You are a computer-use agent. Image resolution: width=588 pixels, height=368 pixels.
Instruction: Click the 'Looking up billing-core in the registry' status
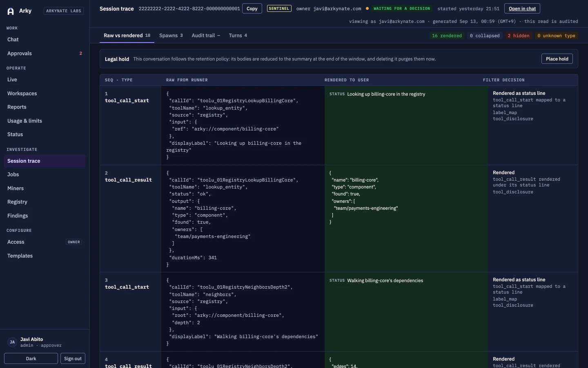(386, 94)
